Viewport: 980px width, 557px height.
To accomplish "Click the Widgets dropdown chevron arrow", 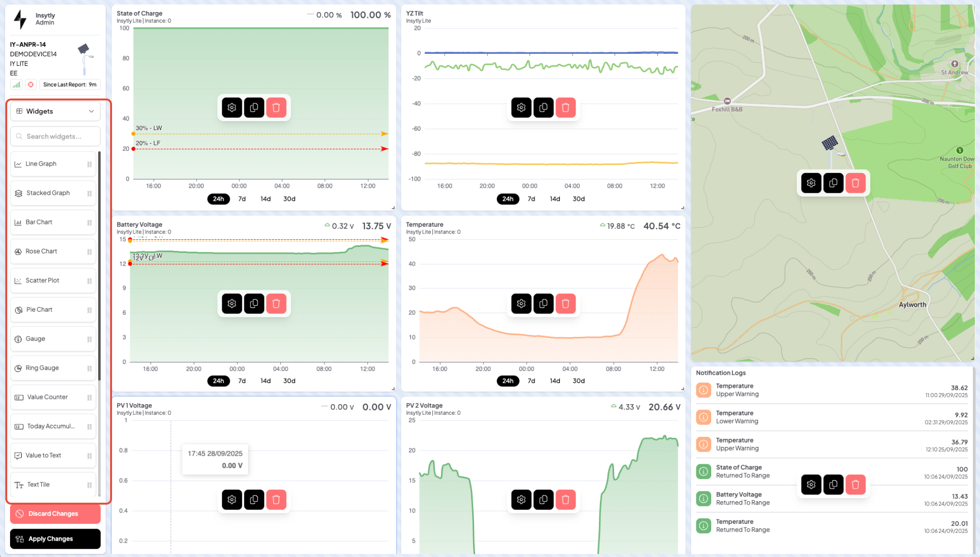I will point(91,111).
